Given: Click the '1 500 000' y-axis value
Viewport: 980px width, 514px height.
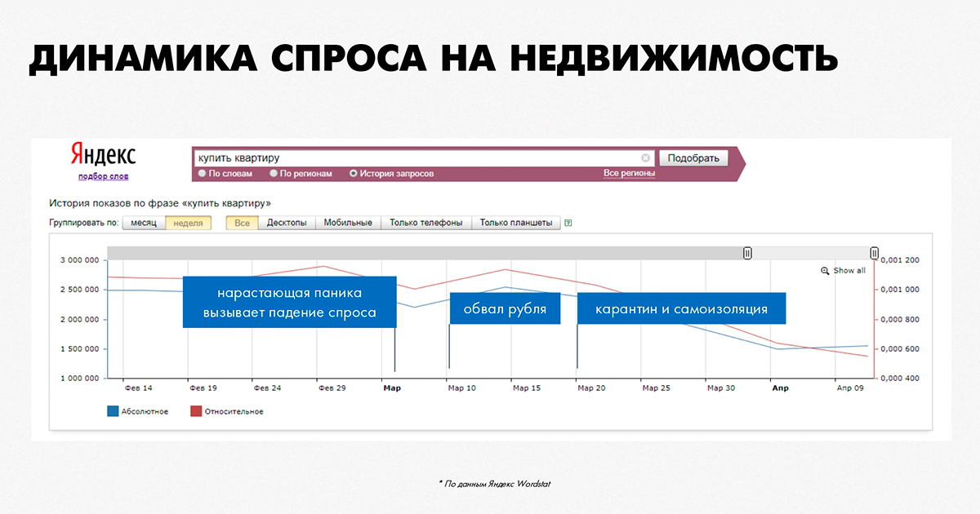Looking at the screenshot, I should click(80, 349).
